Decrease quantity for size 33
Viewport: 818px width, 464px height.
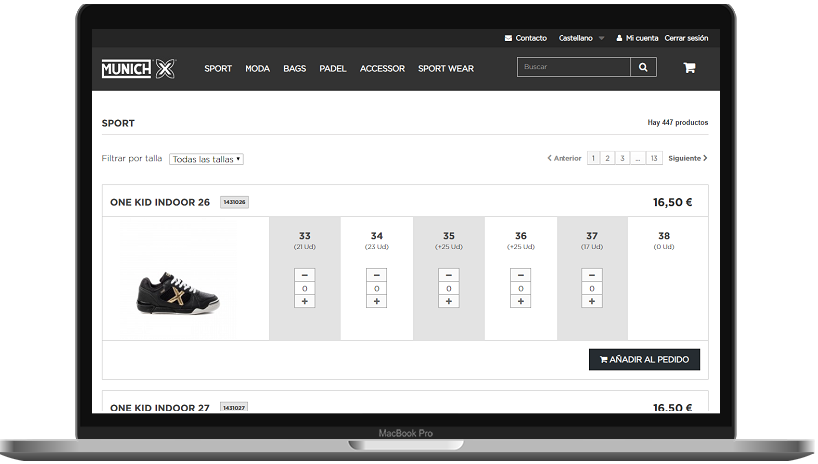point(305,275)
